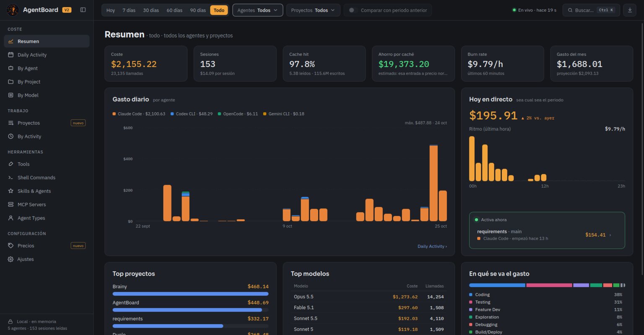Select the 7 días period option
The width and height of the screenshot is (644, 335).
click(x=129, y=10)
